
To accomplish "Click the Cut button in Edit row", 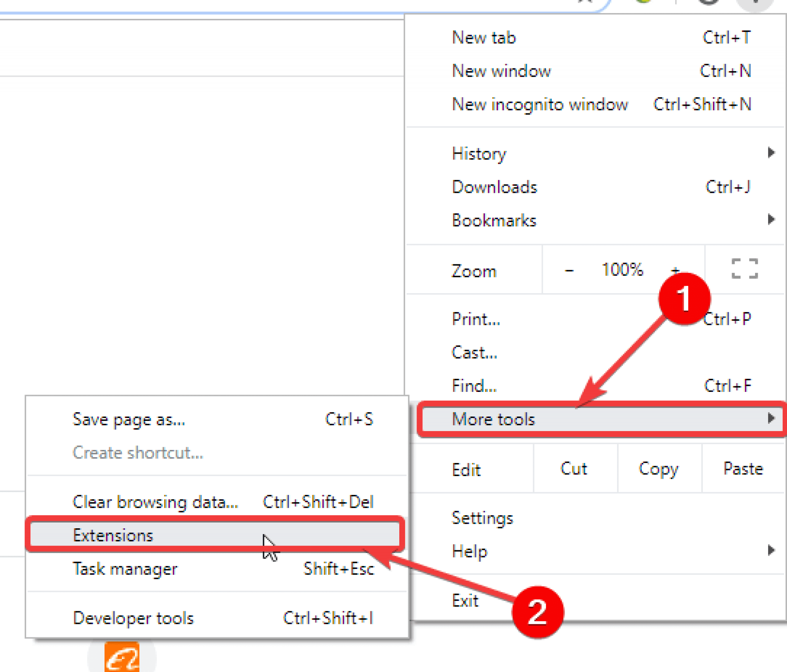I will (x=574, y=469).
